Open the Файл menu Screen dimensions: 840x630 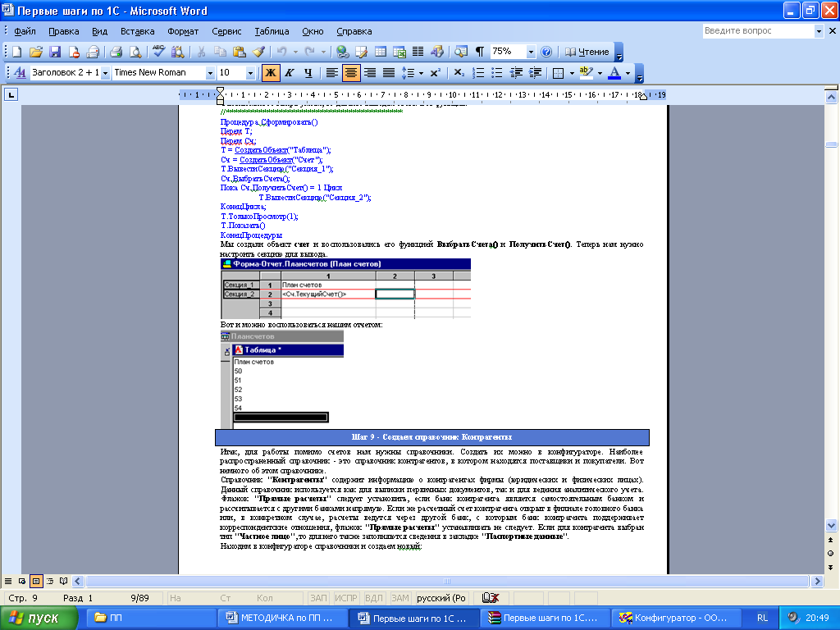tap(25, 31)
